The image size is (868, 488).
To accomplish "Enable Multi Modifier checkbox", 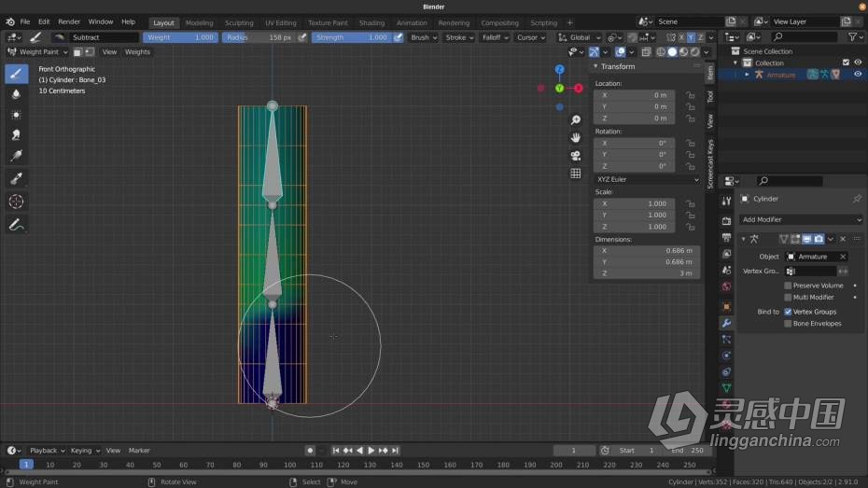I will point(788,297).
